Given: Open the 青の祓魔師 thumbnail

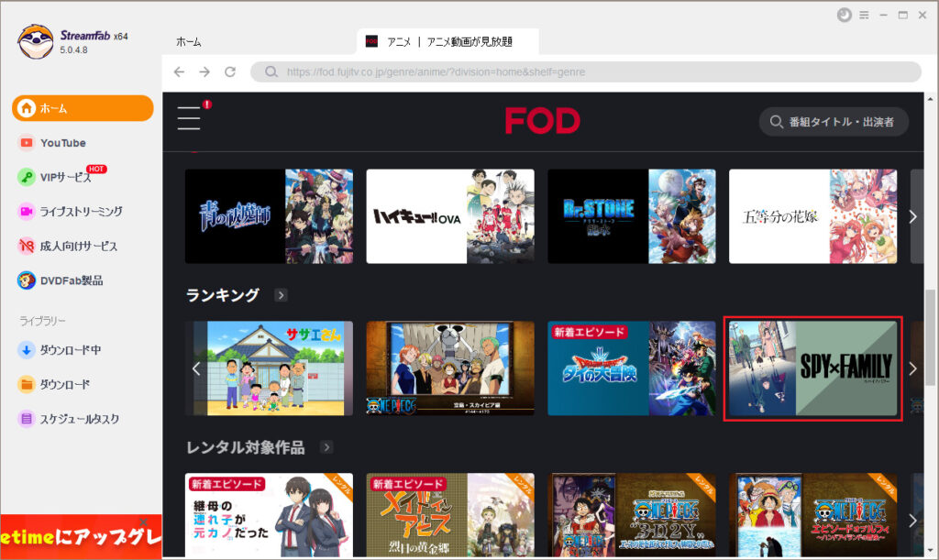Looking at the screenshot, I should 269,216.
